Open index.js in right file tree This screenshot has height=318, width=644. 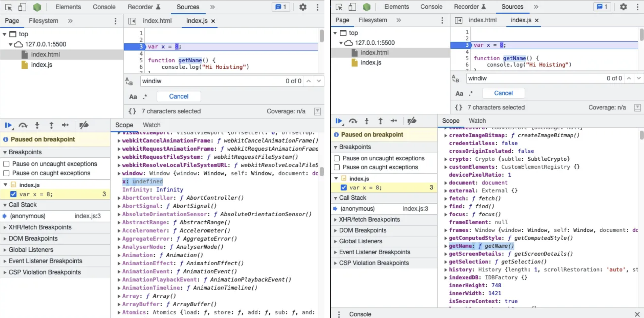coord(371,63)
